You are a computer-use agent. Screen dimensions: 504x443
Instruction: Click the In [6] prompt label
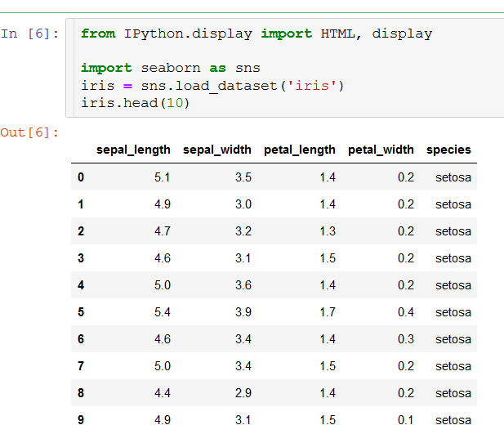click(x=29, y=34)
